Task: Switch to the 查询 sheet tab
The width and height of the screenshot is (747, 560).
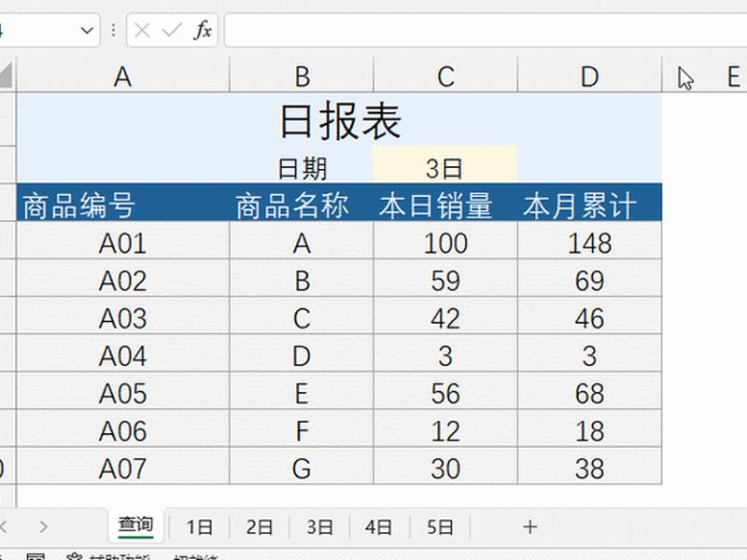Action: pyautogui.click(x=135, y=525)
